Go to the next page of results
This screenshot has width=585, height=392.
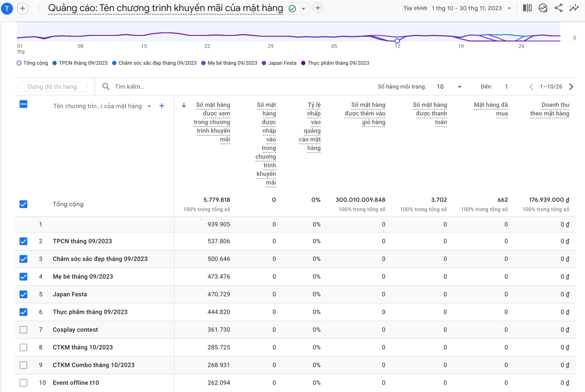(x=571, y=87)
